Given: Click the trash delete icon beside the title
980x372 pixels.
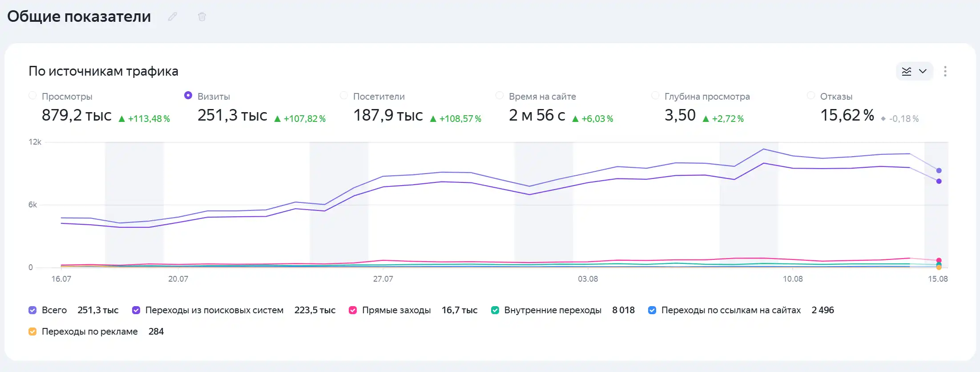Looking at the screenshot, I should click(202, 17).
